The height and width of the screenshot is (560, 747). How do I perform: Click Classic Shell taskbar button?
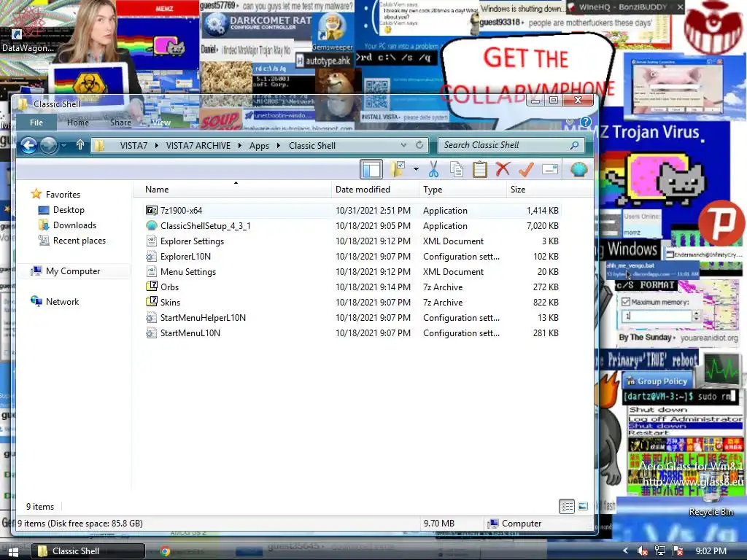[x=88, y=551]
